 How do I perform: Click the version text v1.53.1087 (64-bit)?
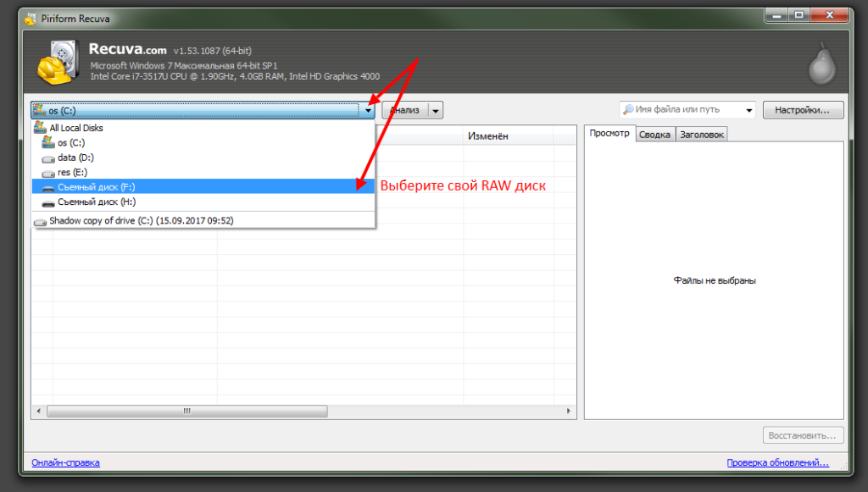[213, 51]
